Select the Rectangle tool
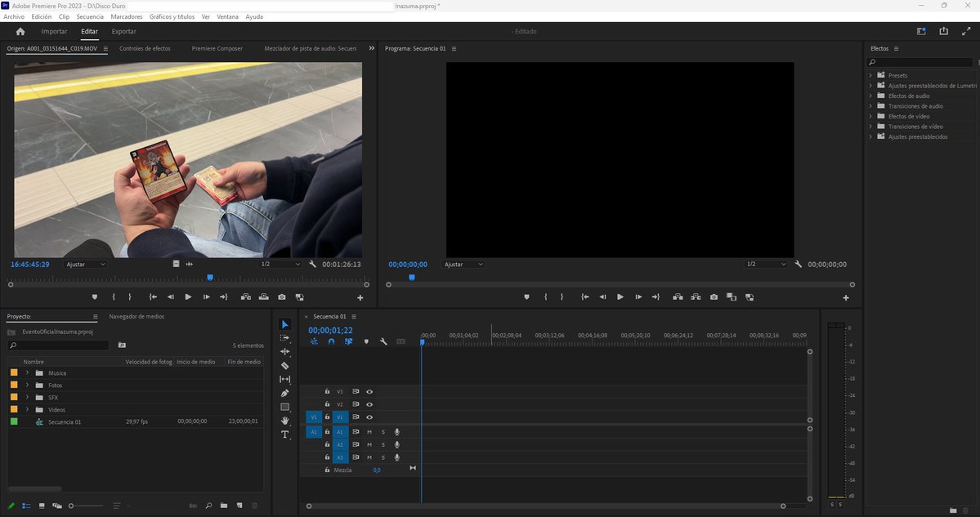 (x=285, y=407)
